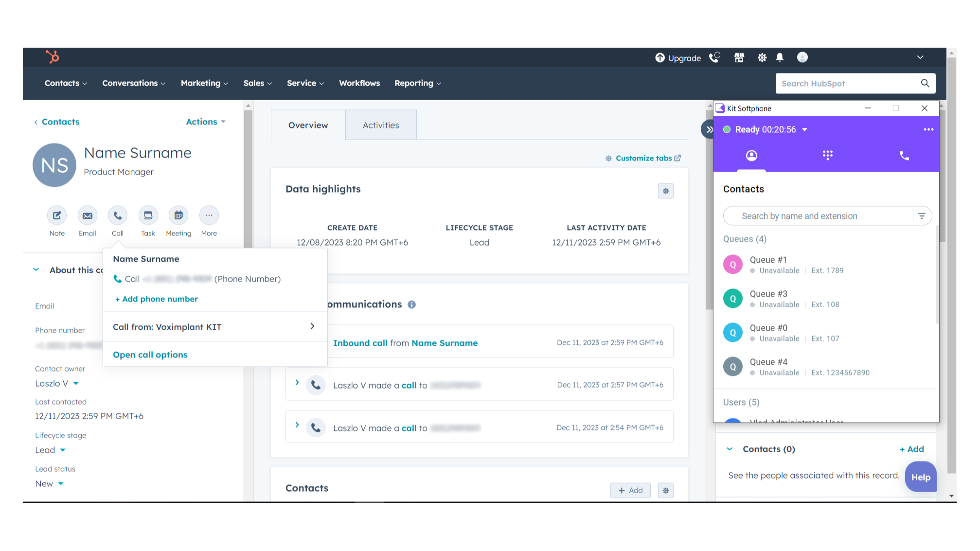Open the softphone dialpad tab
Image resolution: width=980 pixels, height=551 pixels.
(827, 156)
